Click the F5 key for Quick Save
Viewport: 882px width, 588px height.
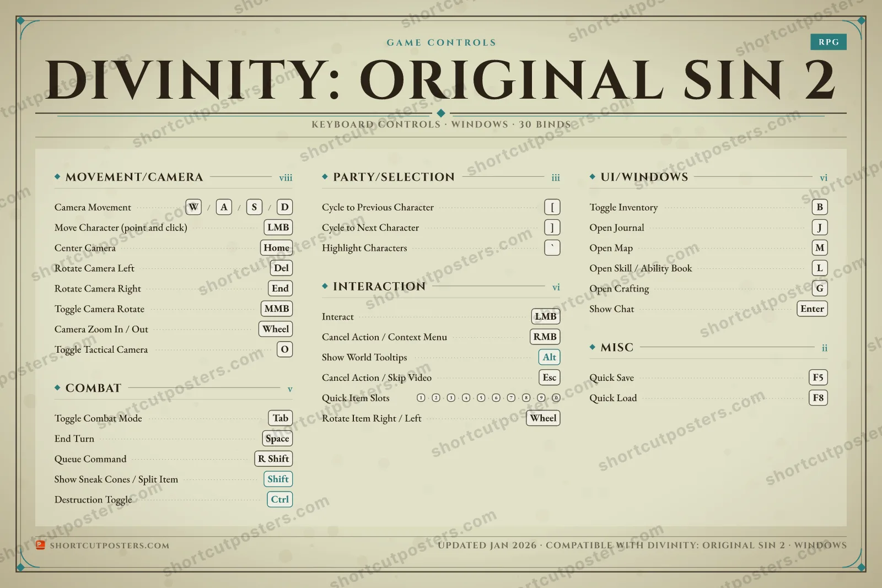(x=819, y=377)
